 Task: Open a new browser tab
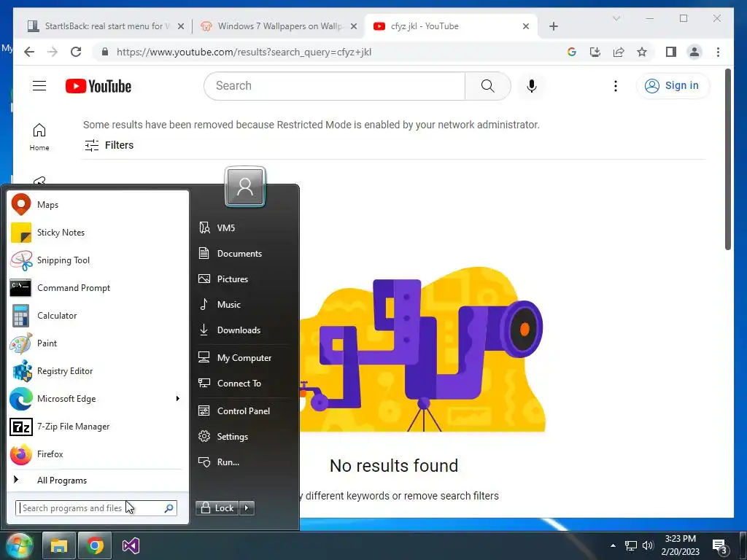(553, 26)
